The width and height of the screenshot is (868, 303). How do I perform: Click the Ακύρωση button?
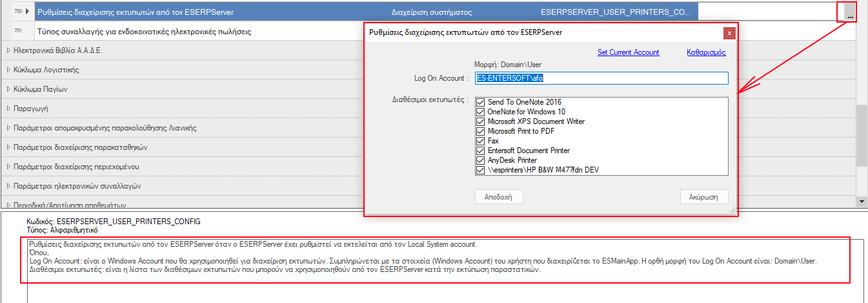pyautogui.click(x=704, y=196)
